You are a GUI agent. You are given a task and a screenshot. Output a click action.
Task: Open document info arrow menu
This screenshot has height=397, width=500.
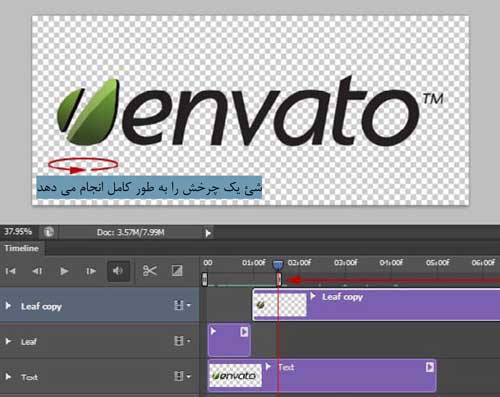pos(208,233)
